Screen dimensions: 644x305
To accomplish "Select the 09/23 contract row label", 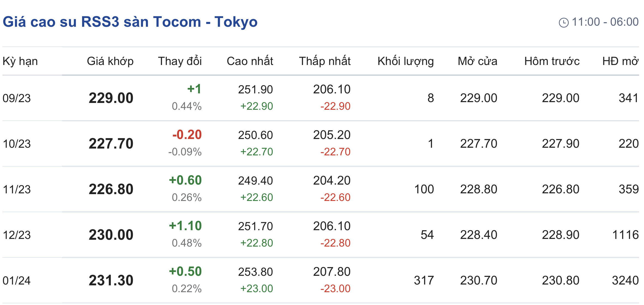I will coord(17,98).
